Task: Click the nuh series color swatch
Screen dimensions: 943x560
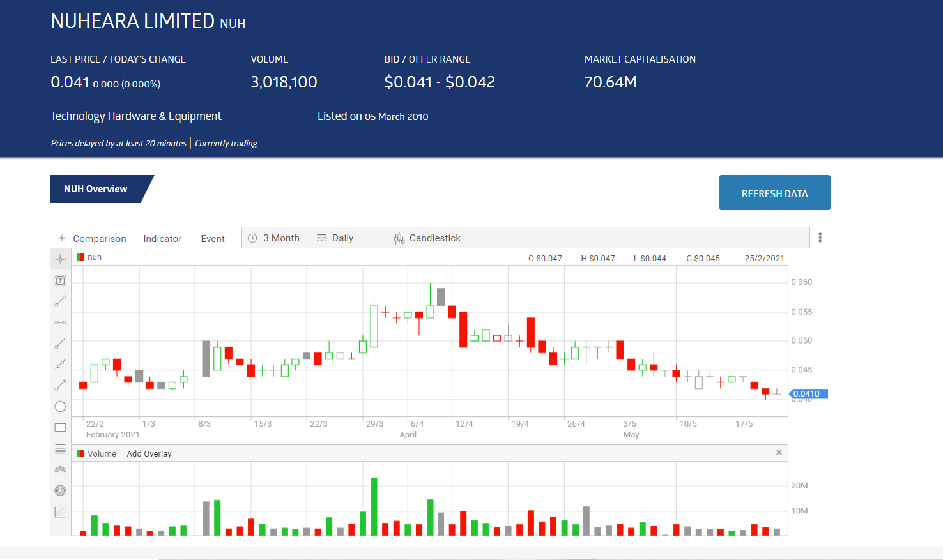Action: click(x=80, y=257)
